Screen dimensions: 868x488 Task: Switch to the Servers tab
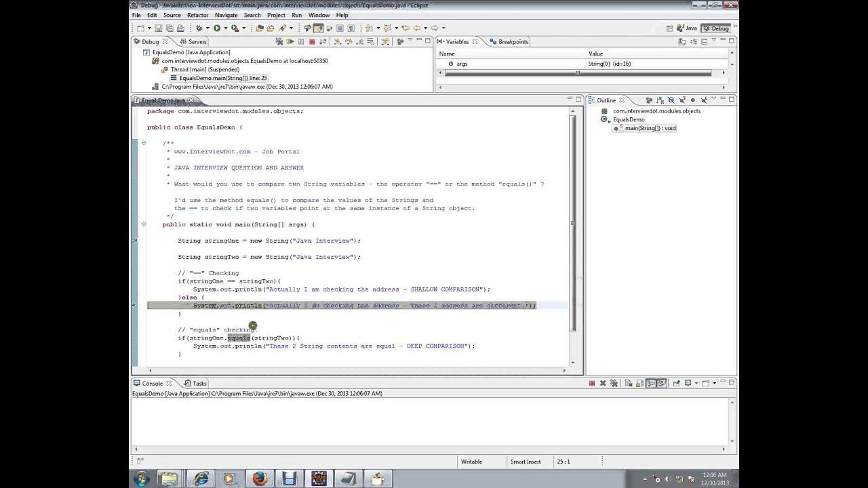click(193, 42)
